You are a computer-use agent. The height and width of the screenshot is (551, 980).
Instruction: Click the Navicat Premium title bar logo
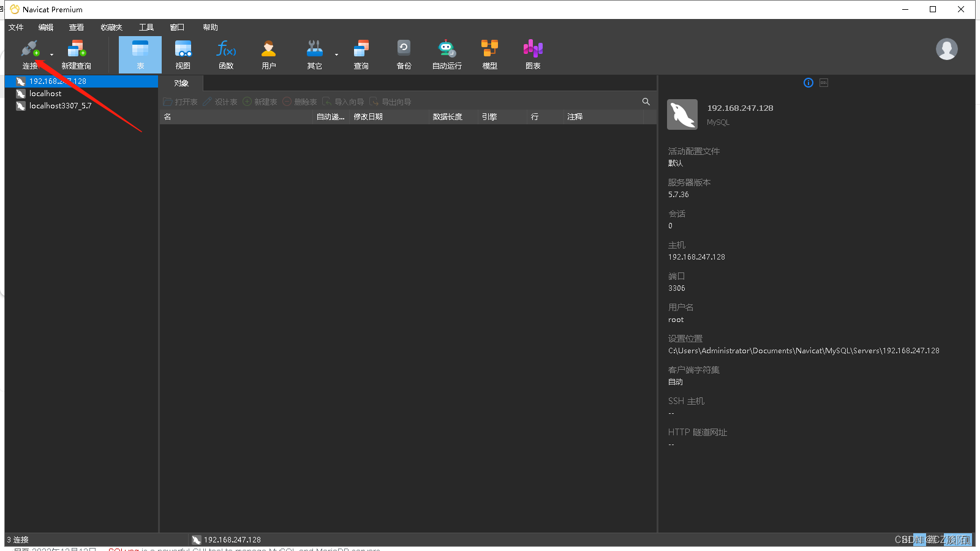(x=15, y=9)
